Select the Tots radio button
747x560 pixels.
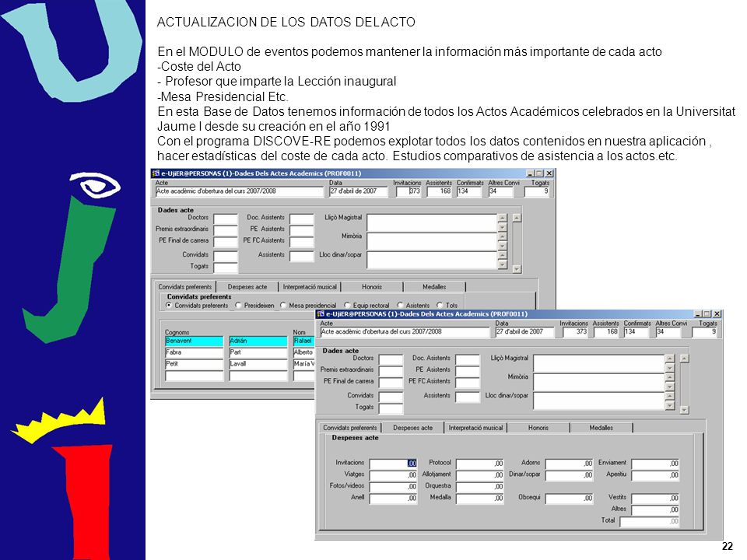point(440,305)
